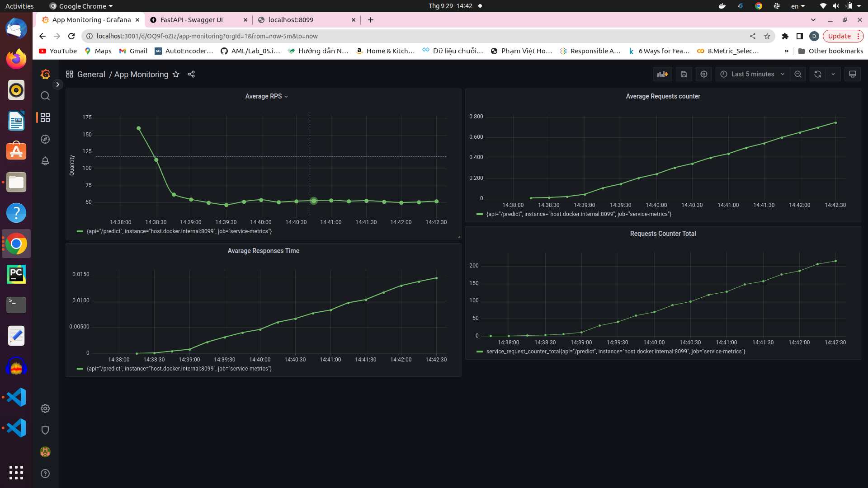Zoom out time range magnifier icon

[798, 74]
